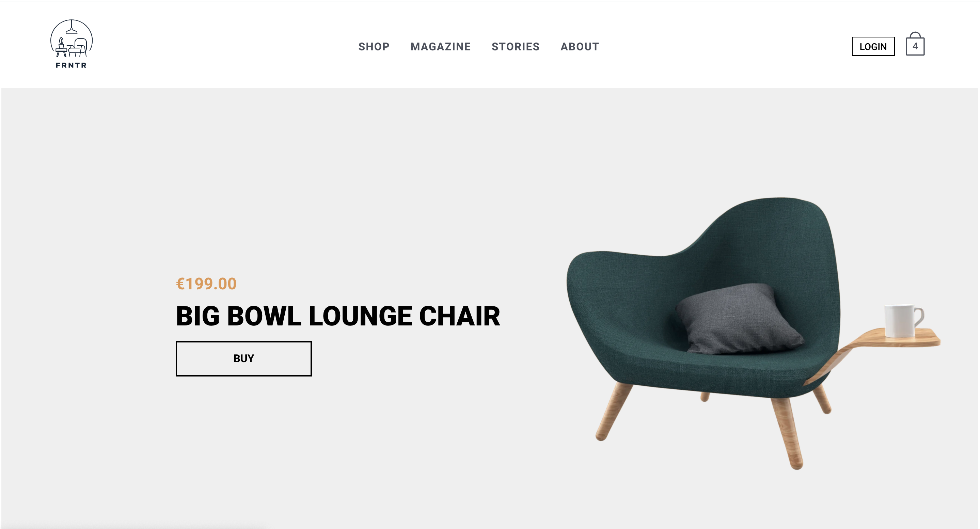
Task: Click the FRNTR brand name text
Action: (x=71, y=65)
